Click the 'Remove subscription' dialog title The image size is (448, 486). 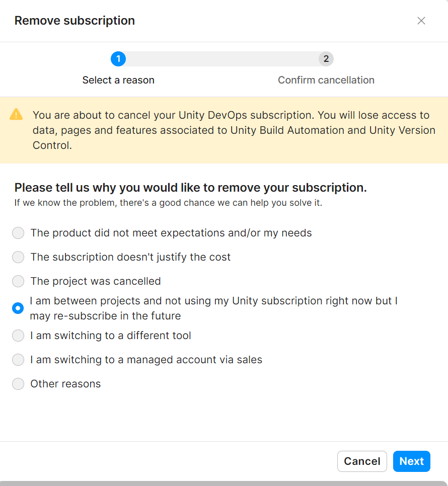click(74, 21)
